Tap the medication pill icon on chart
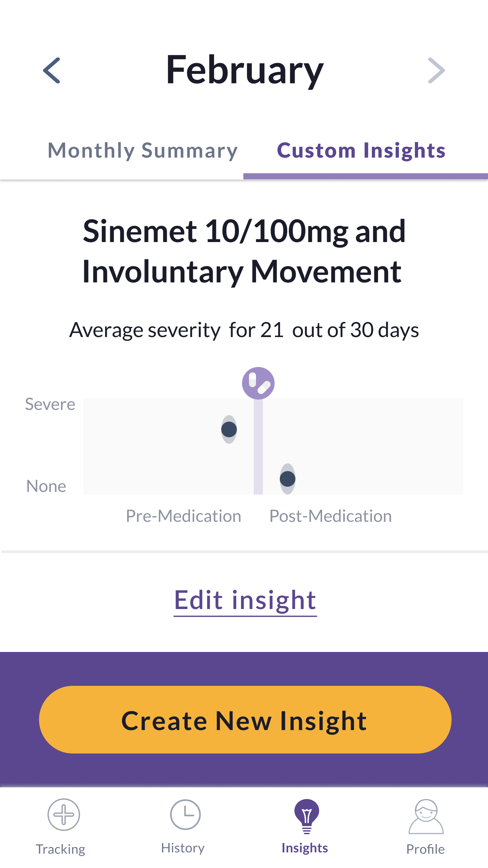 [258, 383]
